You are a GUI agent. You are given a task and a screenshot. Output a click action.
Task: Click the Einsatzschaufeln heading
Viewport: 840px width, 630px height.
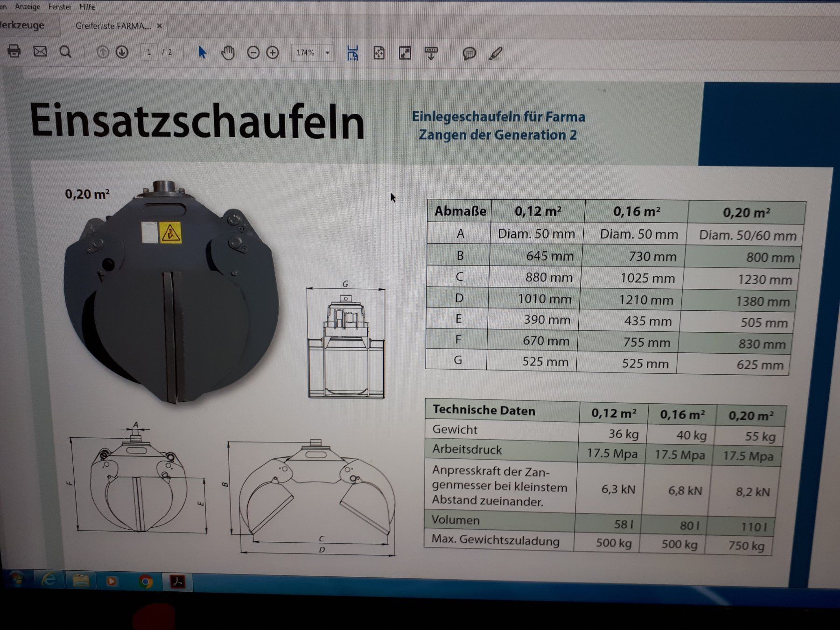197,121
